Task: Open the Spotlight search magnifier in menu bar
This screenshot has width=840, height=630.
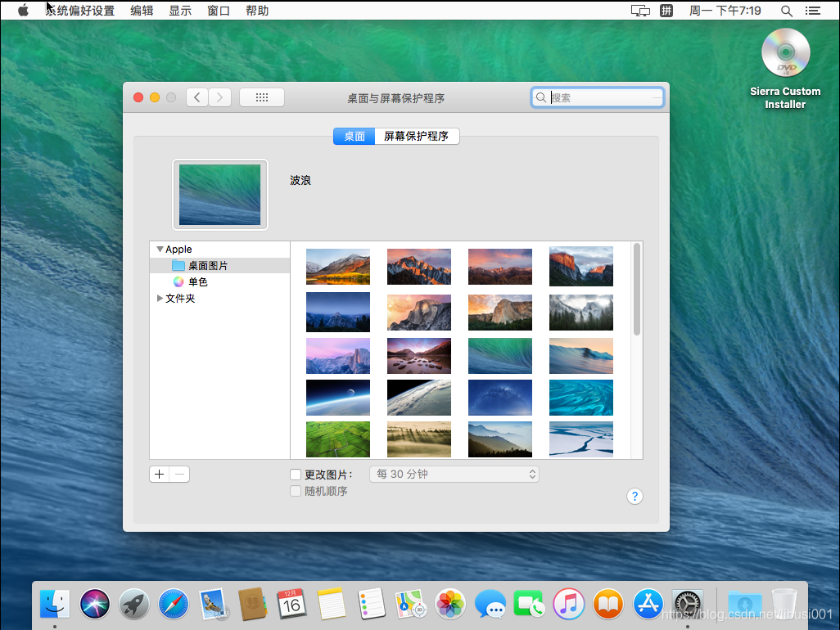Action: 786,11
